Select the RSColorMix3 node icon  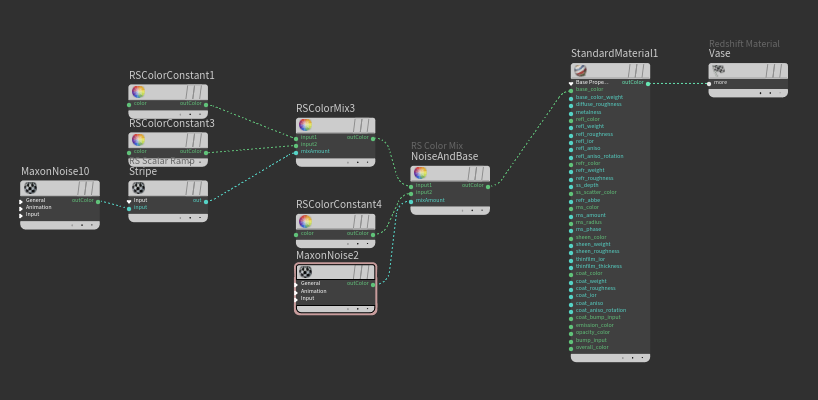click(306, 125)
